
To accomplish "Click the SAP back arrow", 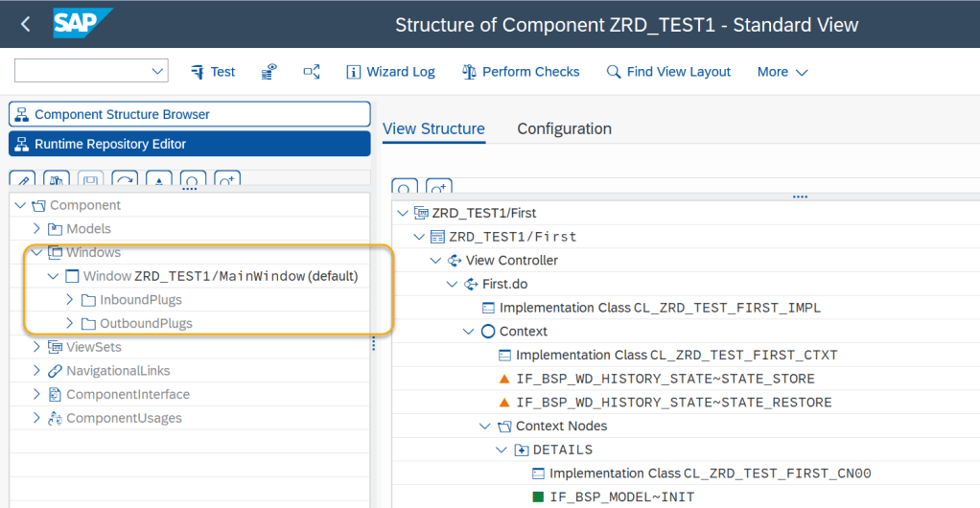I will (25, 25).
